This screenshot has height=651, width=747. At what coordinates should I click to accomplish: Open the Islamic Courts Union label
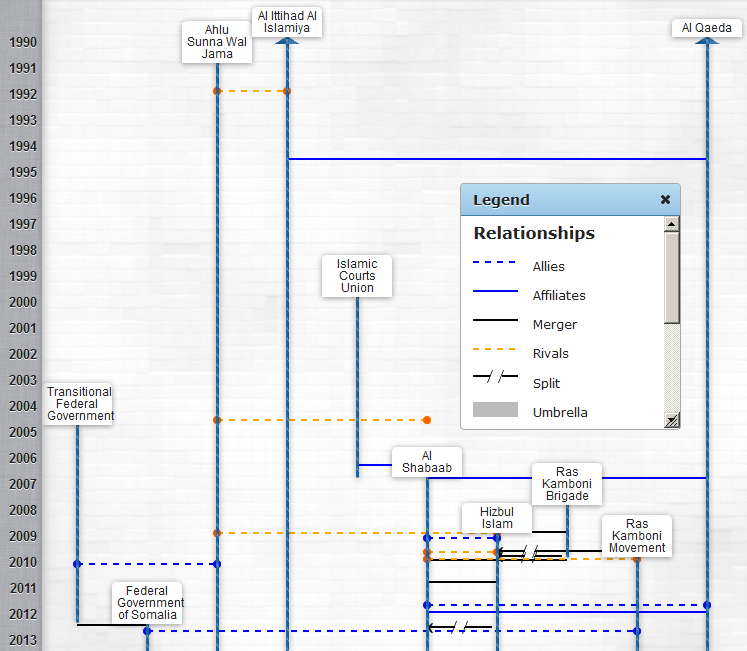[x=357, y=276]
